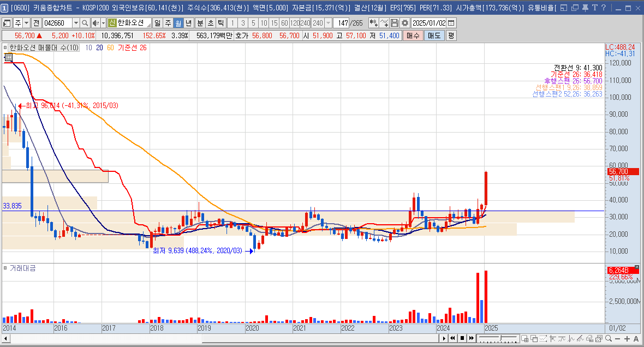Select interval 3 button

click(243, 23)
